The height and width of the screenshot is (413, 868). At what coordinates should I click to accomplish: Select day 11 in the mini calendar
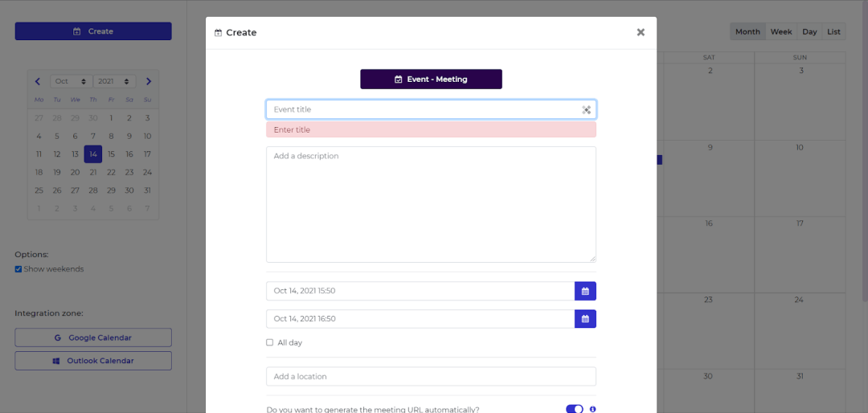pos(39,154)
